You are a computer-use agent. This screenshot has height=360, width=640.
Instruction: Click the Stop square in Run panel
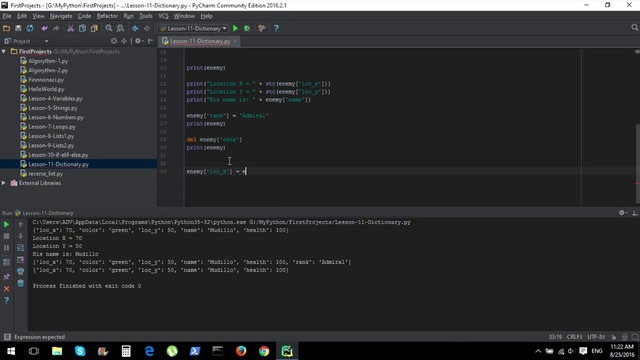6,236
